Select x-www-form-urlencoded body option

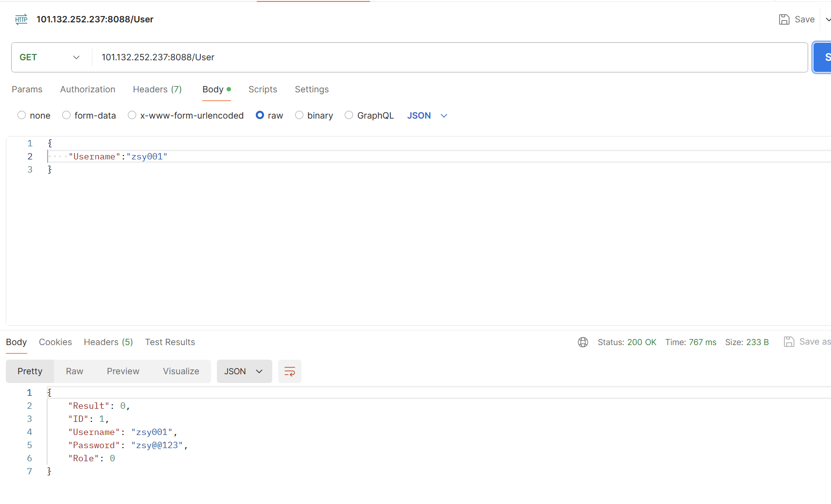(186, 116)
